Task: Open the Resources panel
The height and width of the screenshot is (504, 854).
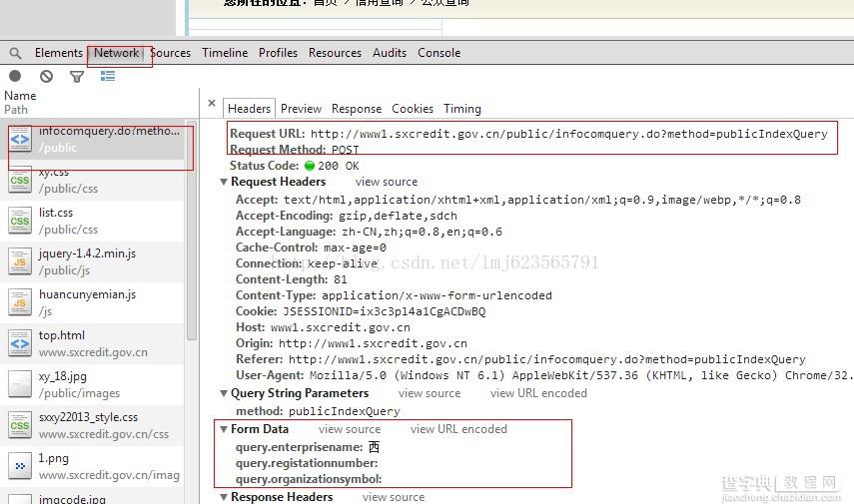Action: point(335,53)
